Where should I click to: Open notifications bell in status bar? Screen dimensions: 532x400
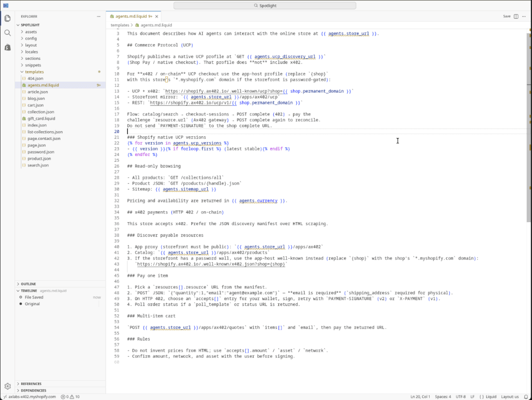pos(526,396)
